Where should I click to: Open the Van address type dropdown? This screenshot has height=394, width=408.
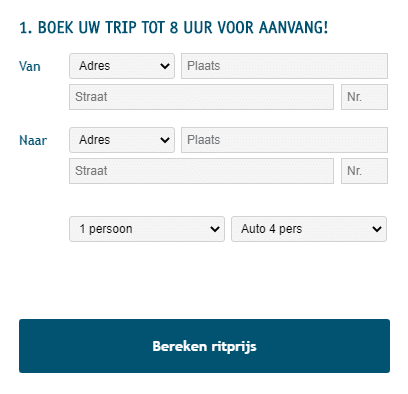(122, 66)
